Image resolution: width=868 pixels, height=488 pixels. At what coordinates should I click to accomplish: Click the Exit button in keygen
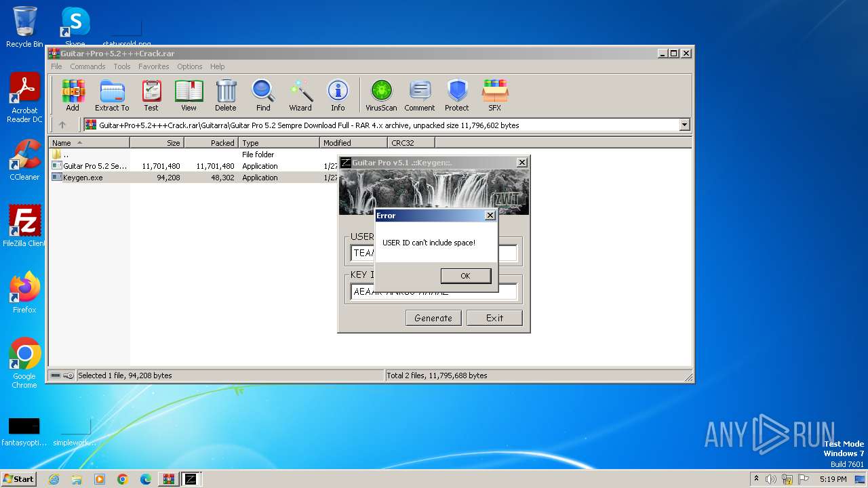click(494, 318)
